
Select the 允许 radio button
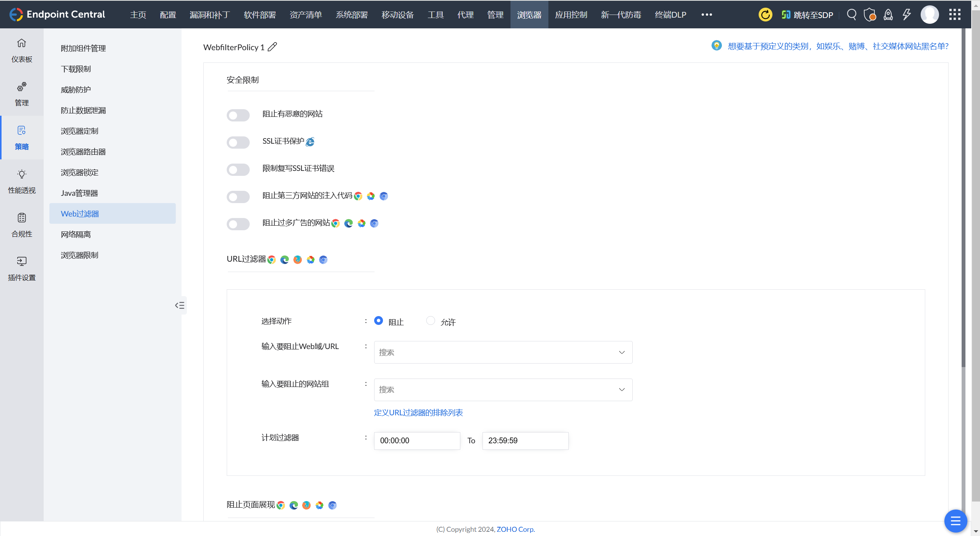click(x=430, y=320)
